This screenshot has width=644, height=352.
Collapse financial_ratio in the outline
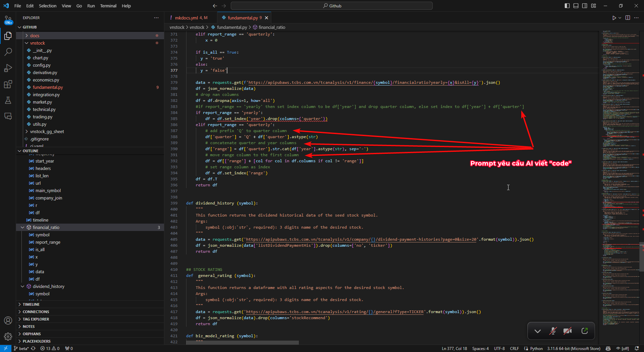(23, 227)
